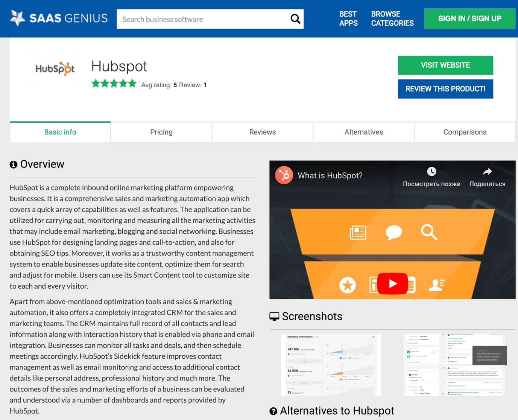518x420 pixels.
Task: Click the HubSpot channel avatar in video
Action: tap(284, 175)
